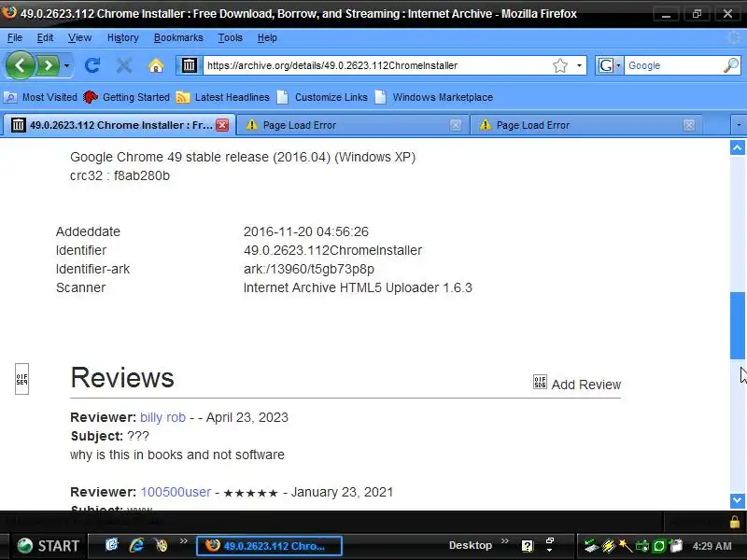Screen dimensions: 747x560
Task: Click the archive.org URL address field
Action: coord(376,65)
